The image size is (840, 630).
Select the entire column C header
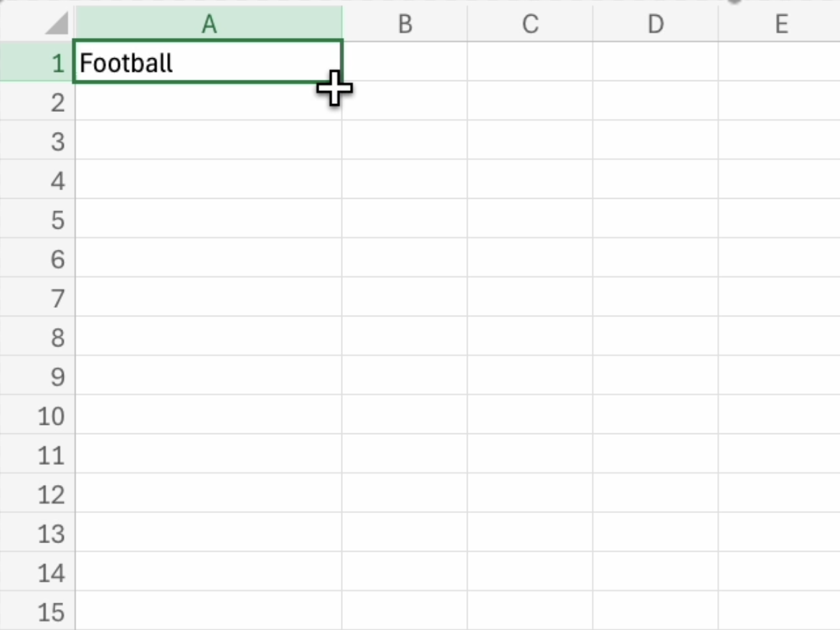[x=529, y=23]
